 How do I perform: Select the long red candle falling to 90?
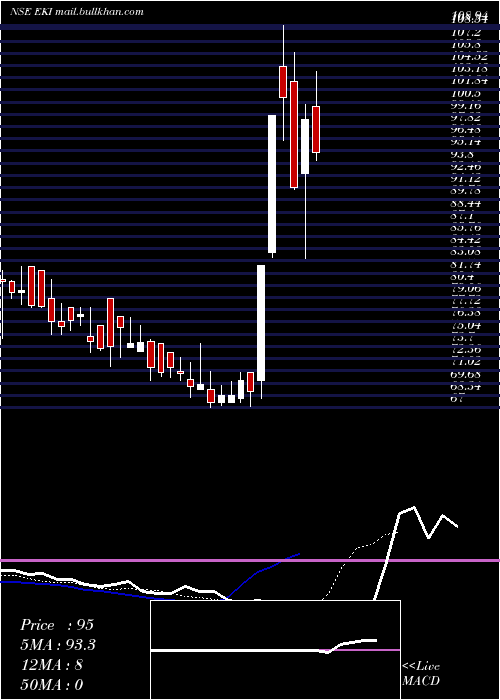click(294, 134)
